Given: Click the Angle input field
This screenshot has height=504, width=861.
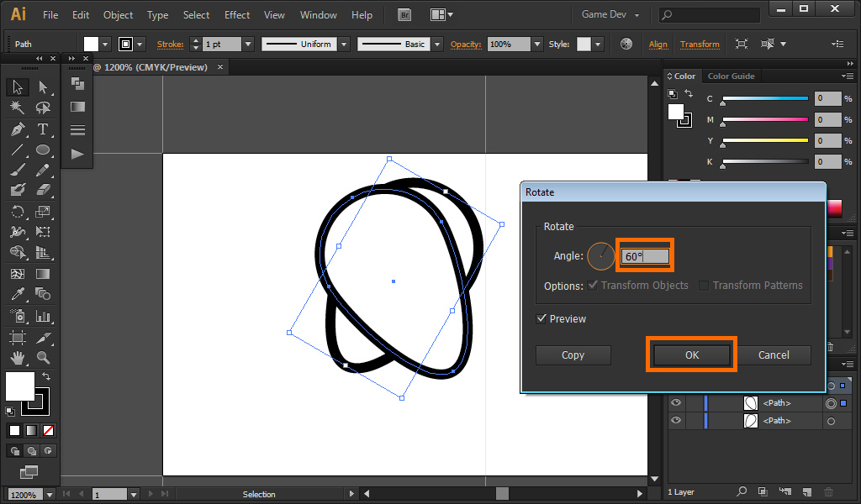Looking at the screenshot, I should [645, 256].
